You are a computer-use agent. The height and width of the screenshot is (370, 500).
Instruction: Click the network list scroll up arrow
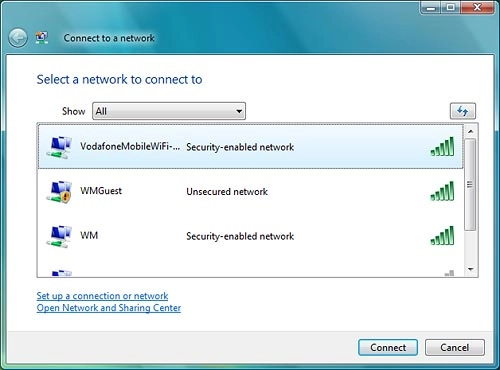click(471, 131)
